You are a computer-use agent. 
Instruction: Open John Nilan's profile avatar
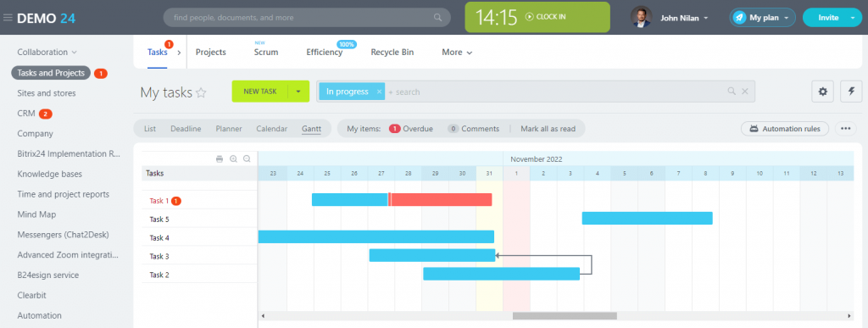(641, 17)
